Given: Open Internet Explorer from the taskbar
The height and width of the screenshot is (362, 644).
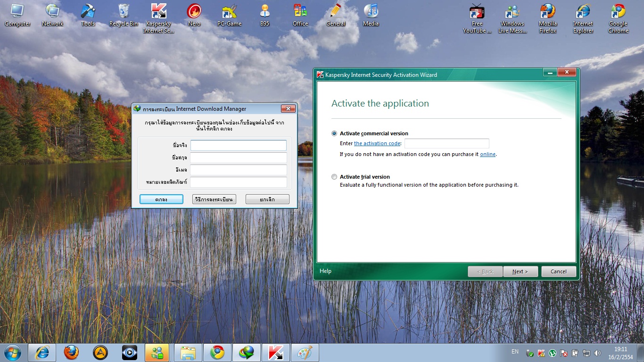Looking at the screenshot, I should pyautogui.click(x=42, y=353).
